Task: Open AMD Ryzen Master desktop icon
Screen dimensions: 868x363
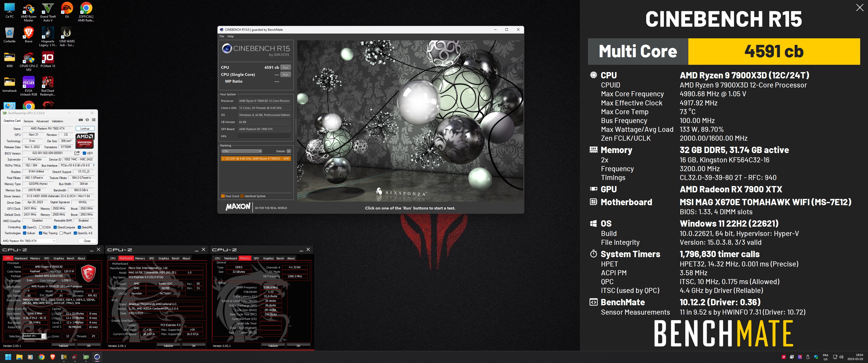Action: click(x=29, y=12)
